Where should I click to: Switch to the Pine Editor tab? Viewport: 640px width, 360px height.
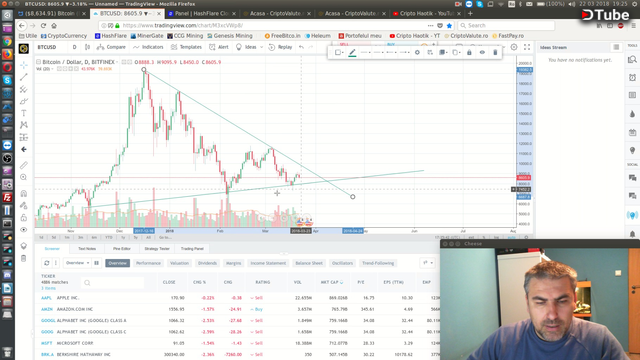click(x=122, y=249)
